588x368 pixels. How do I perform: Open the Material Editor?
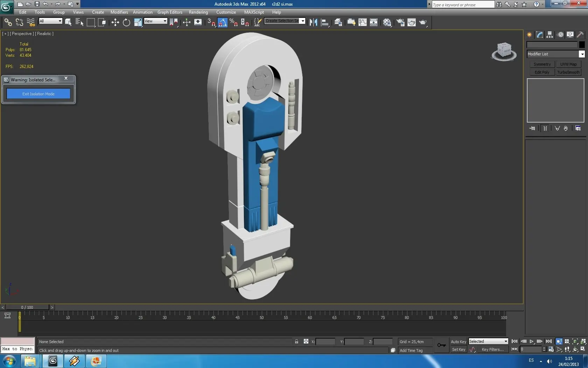[x=387, y=22]
